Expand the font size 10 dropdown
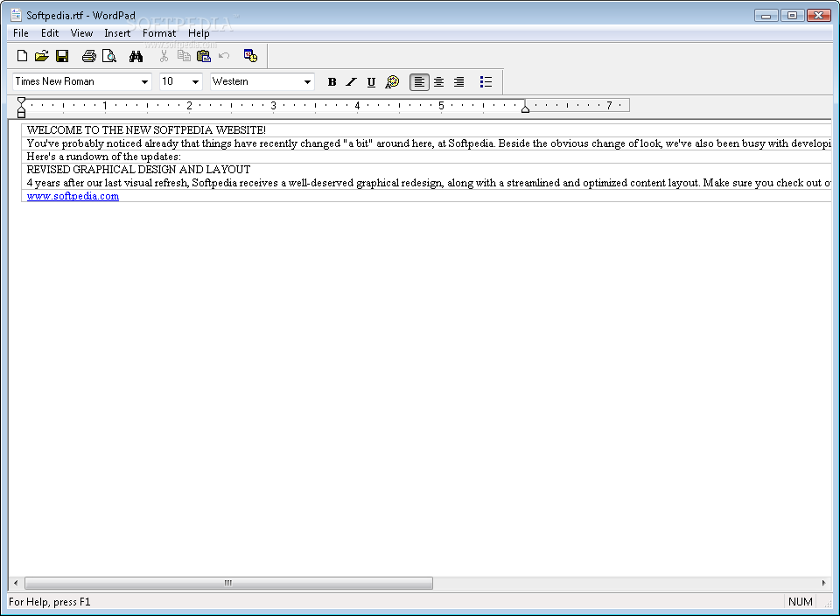 tap(195, 82)
